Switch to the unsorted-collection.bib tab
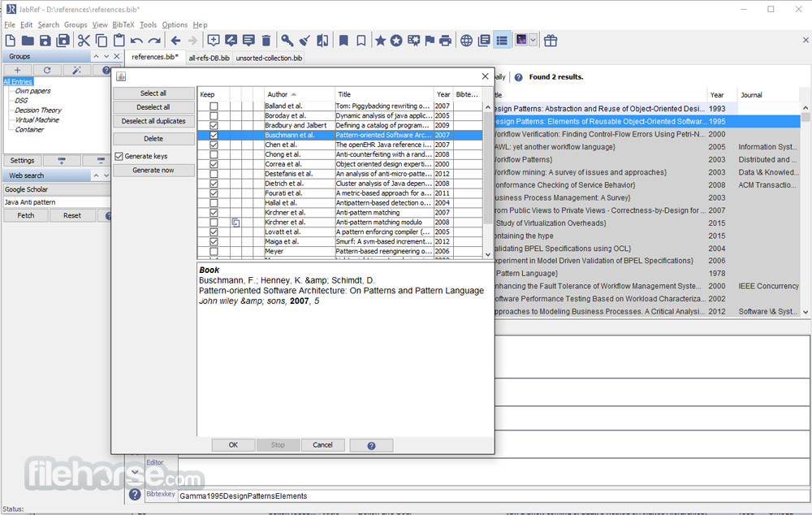This screenshot has width=812, height=515. tap(269, 58)
